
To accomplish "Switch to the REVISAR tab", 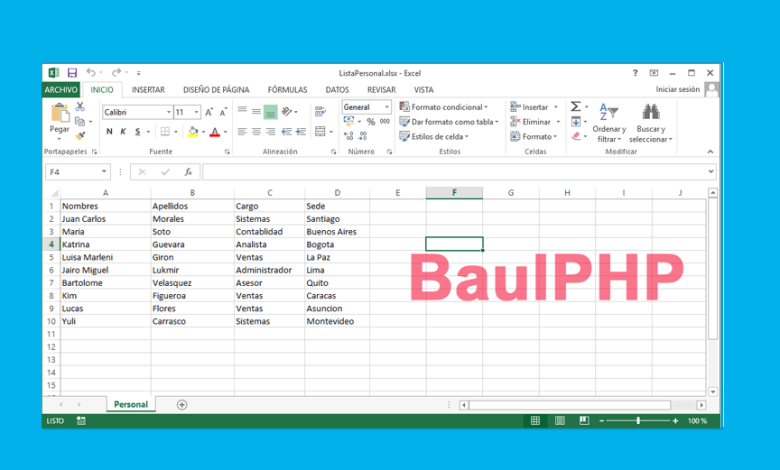I will click(x=381, y=90).
